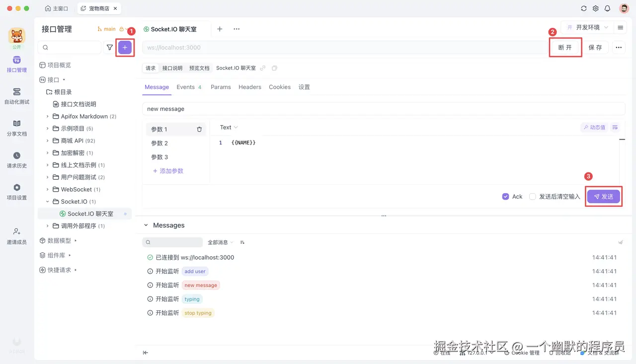The image size is (636, 364).
Task: Click the duplicate icon after the link icon
Action: (x=274, y=68)
